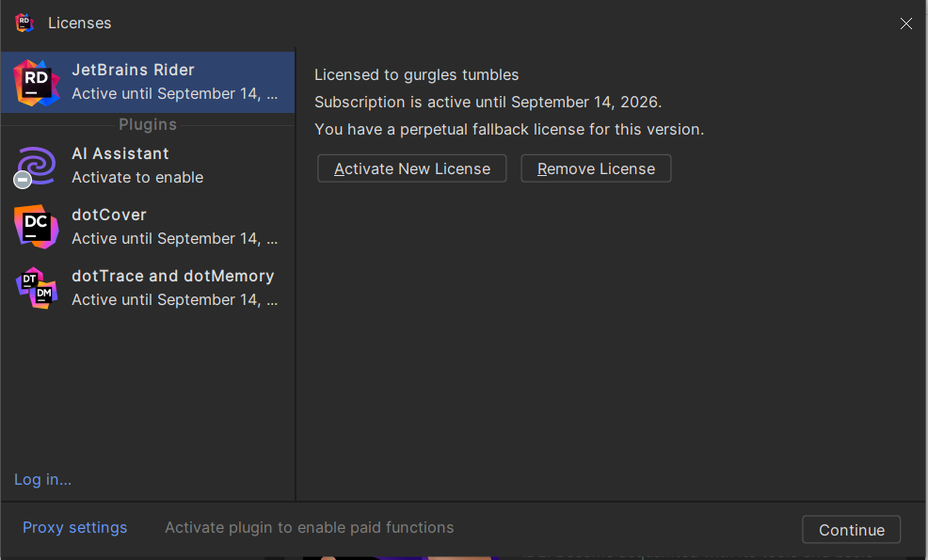Image resolution: width=928 pixels, height=560 pixels.
Task: Click 'Licensed to gurgles tumbles' text
Action: pos(417,75)
